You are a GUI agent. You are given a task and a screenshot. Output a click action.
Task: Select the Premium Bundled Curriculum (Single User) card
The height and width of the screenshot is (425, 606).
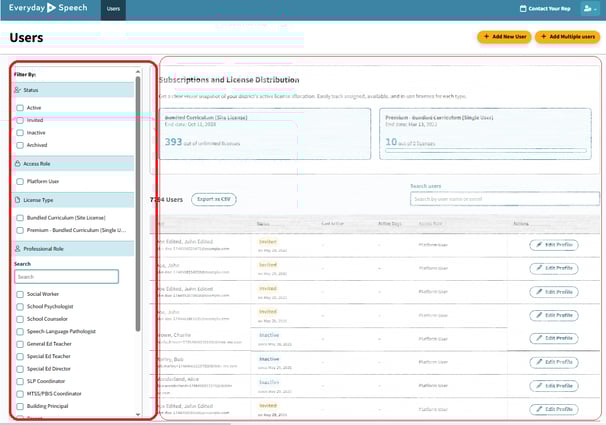[485, 134]
